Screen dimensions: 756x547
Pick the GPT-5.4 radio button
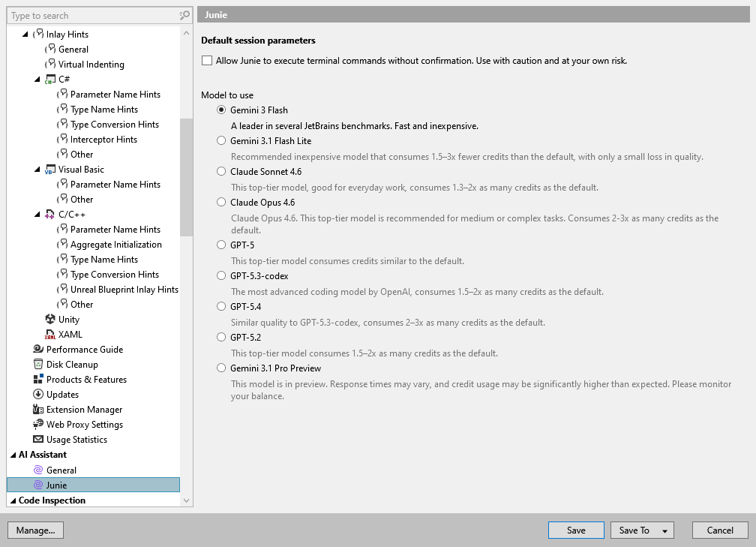[221, 306]
